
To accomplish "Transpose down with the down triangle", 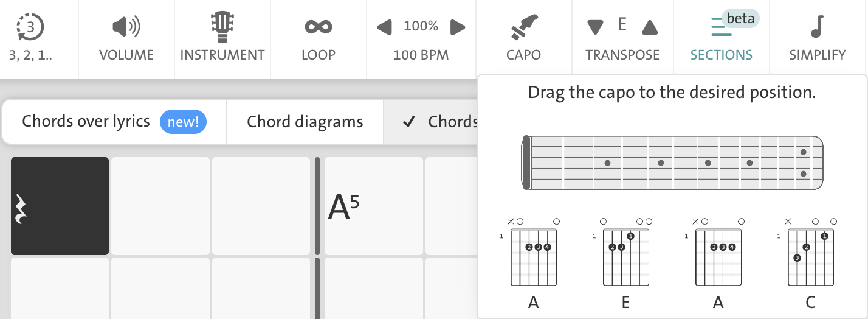I will pos(596,27).
